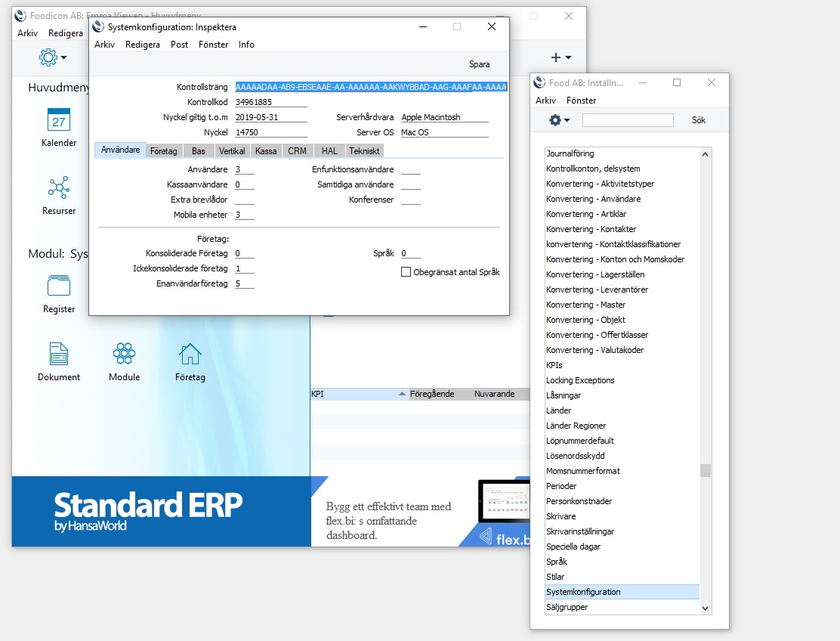Expand the dropdown arrow beside plus icon
The height and width of the screenshot is (641, 840).
[568, 57]
